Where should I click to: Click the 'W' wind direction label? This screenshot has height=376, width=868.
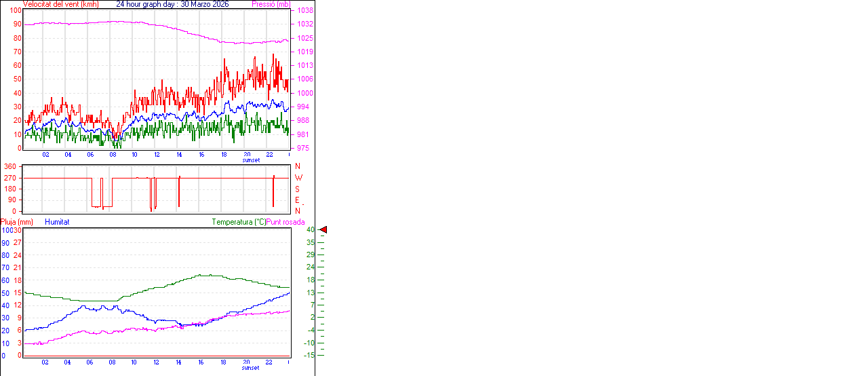click(298, 178)
